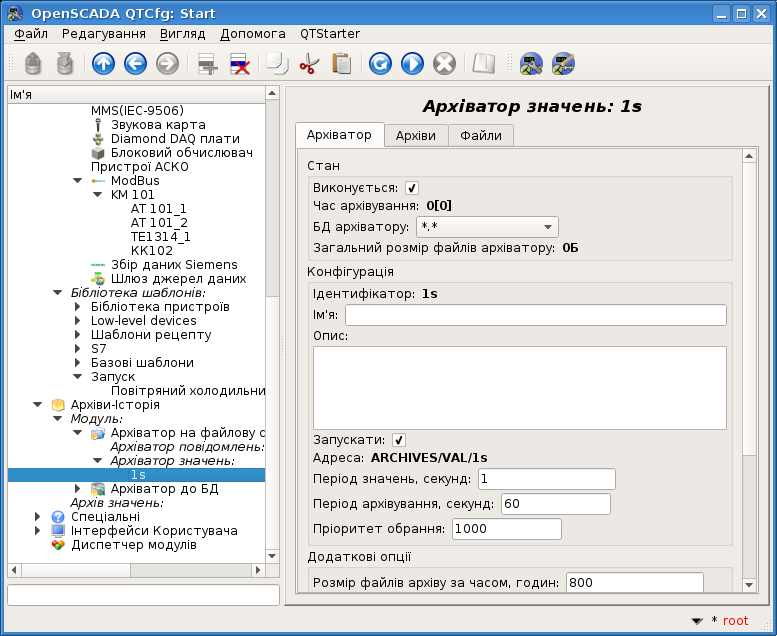777x636 pixels.
Task: Go up a level with the Up arrow icon
Action: (x=103, y=64)
